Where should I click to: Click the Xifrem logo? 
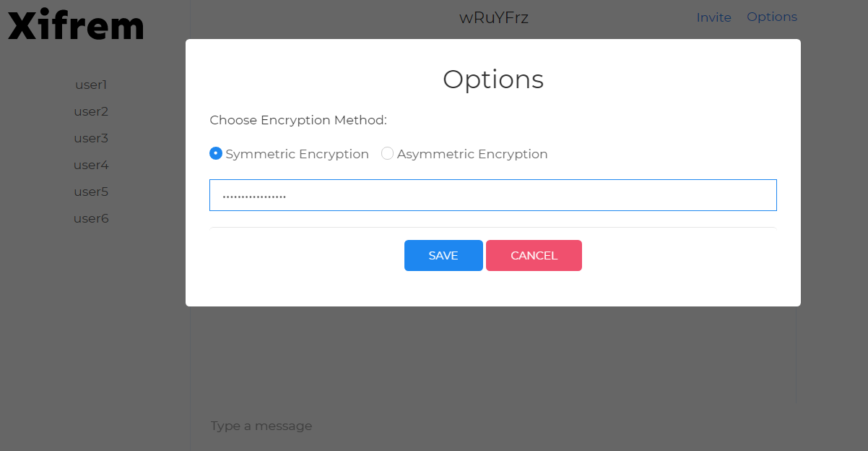(x=74, y=25)
